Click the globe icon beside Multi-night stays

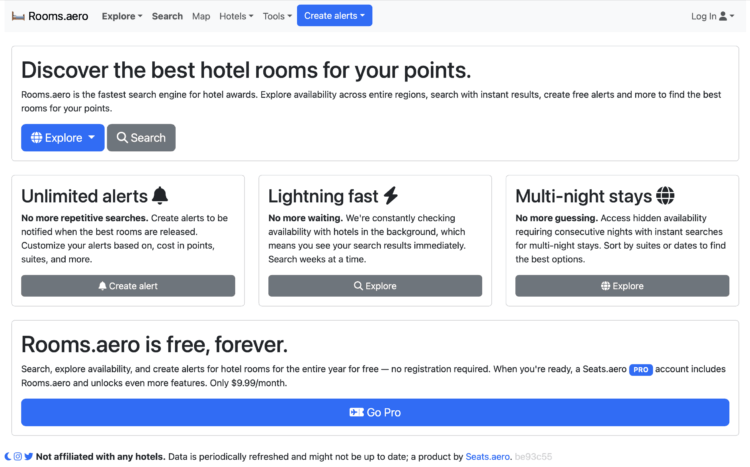[665, 196]
